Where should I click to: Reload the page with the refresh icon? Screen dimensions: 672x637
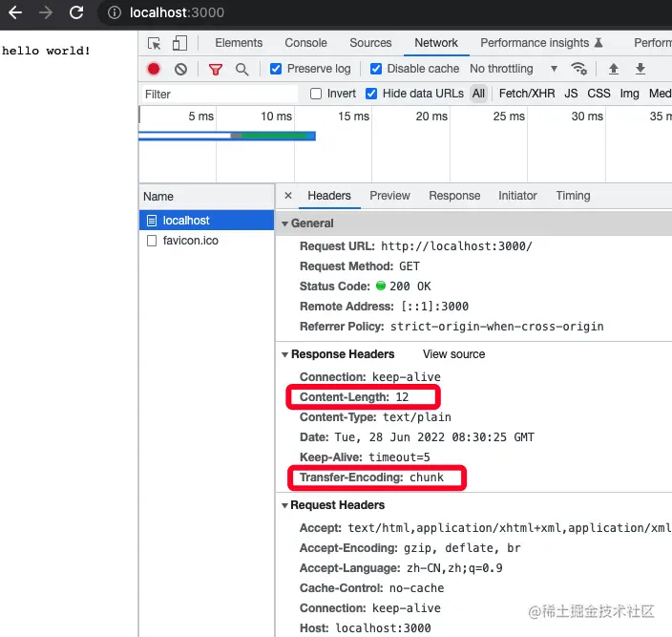[76, 12]
